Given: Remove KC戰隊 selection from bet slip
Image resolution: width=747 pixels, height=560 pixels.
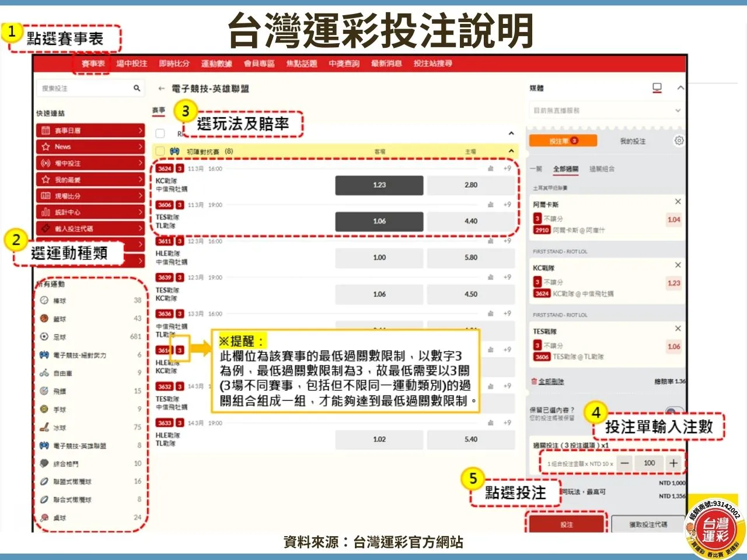Looking at the screenshot, I should point(678,265).
